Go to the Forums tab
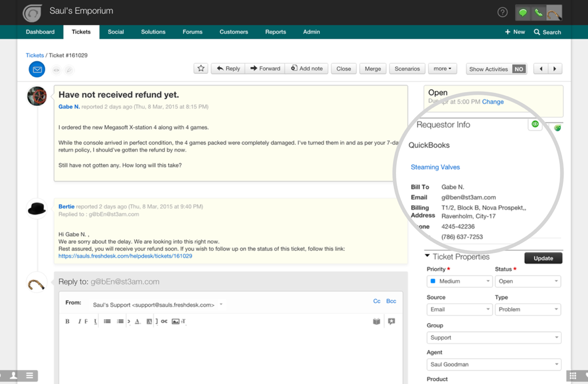Image resolution: width=588 pixels, height=384 pixels. point(193,32)
